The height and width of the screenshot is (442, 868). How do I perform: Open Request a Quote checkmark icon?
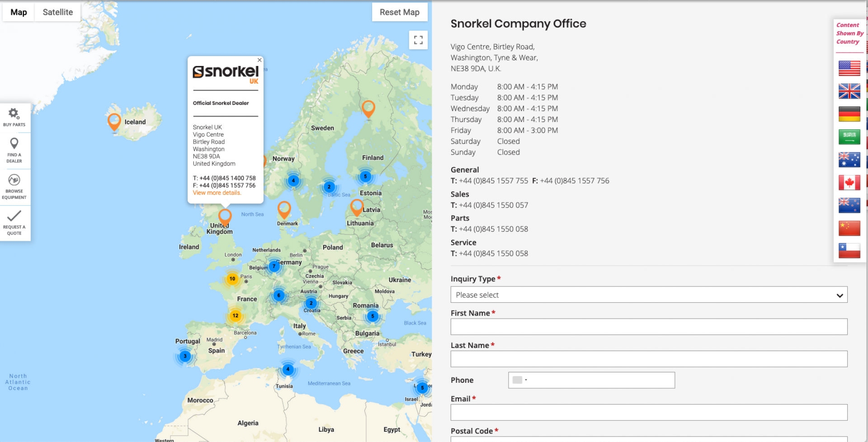pos(14,216)
